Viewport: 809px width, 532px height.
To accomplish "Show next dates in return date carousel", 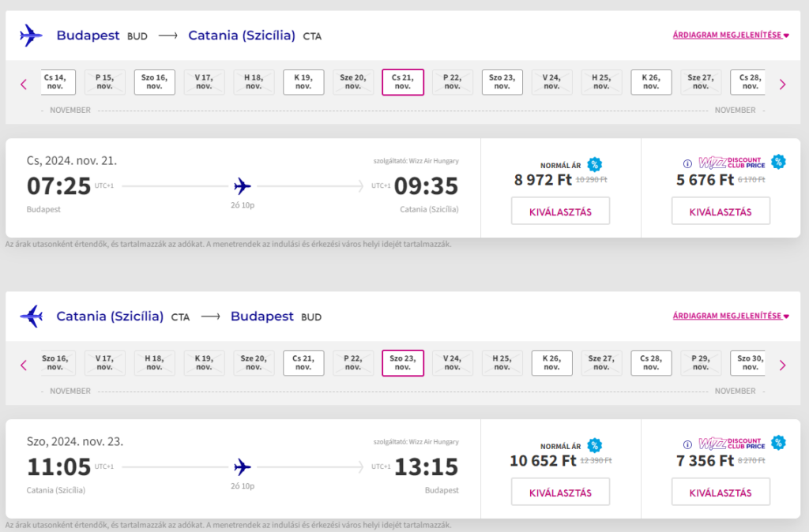I will click(782, 365).
